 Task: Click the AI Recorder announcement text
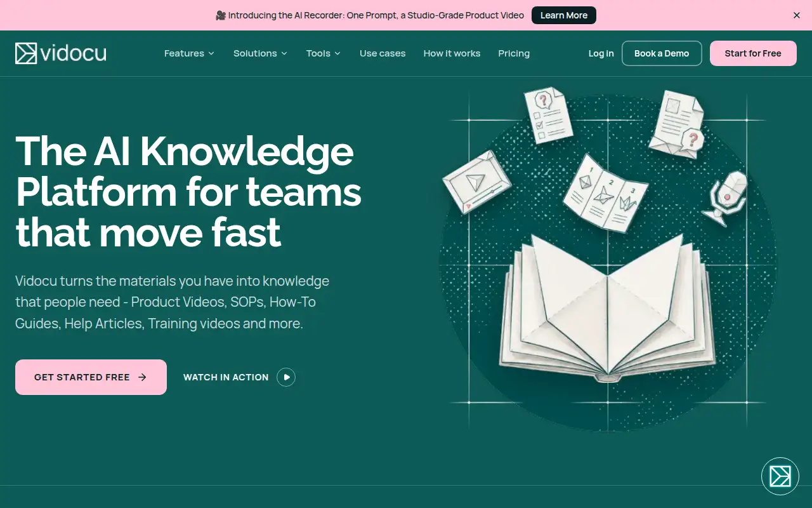pos(370,15)
